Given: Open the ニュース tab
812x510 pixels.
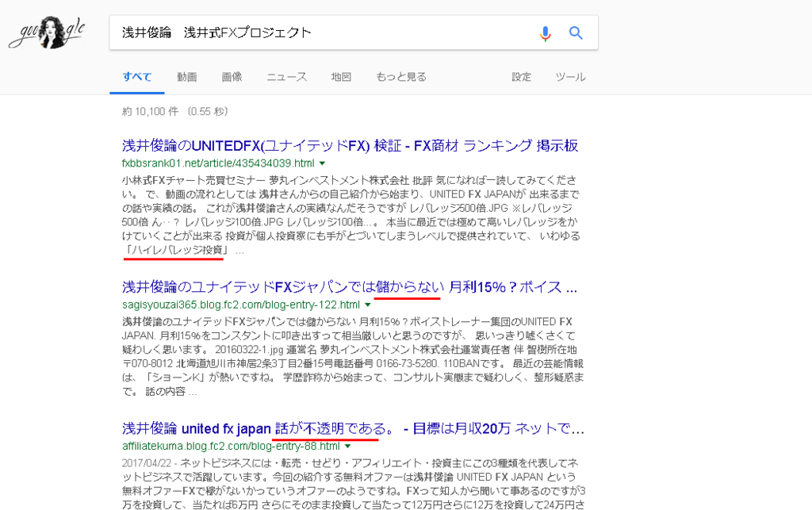Looking at the screenshot, I should pos(287,77).
